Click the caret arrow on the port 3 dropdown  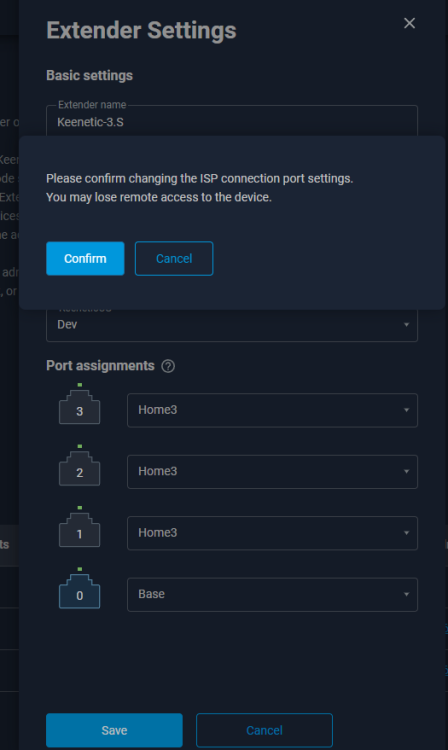click(x=406, y=410)
